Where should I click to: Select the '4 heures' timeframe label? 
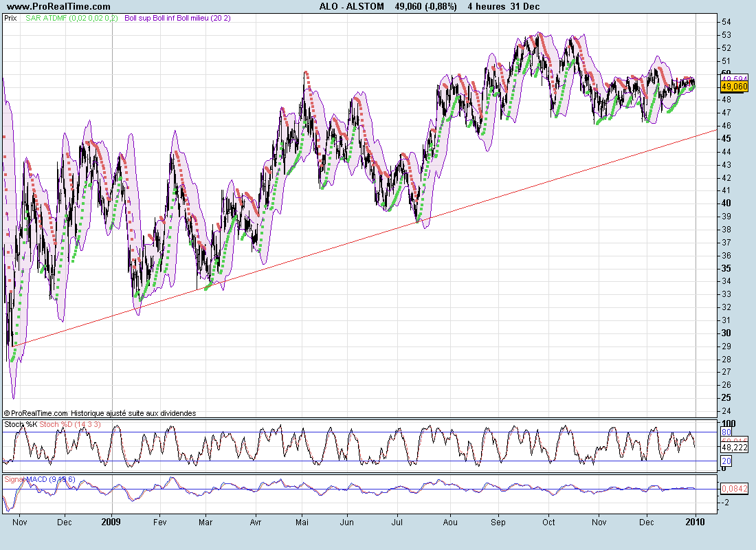pos(487,7)
